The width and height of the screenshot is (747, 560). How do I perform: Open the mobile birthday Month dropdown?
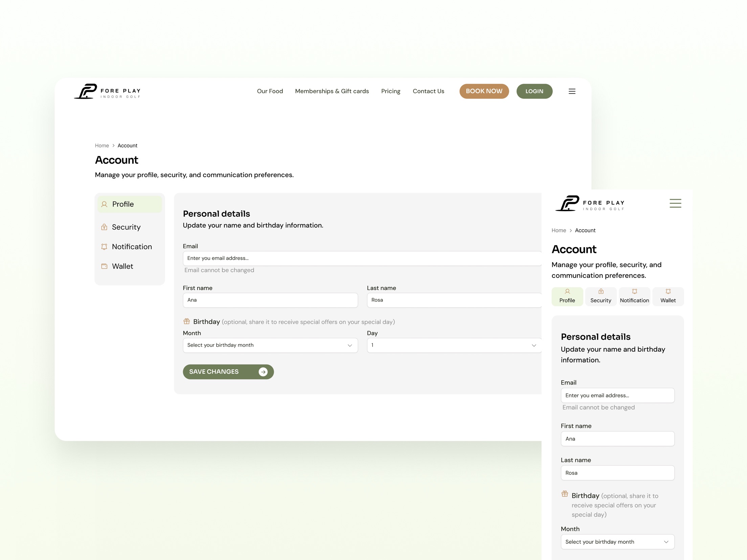[x=617, y=542]
